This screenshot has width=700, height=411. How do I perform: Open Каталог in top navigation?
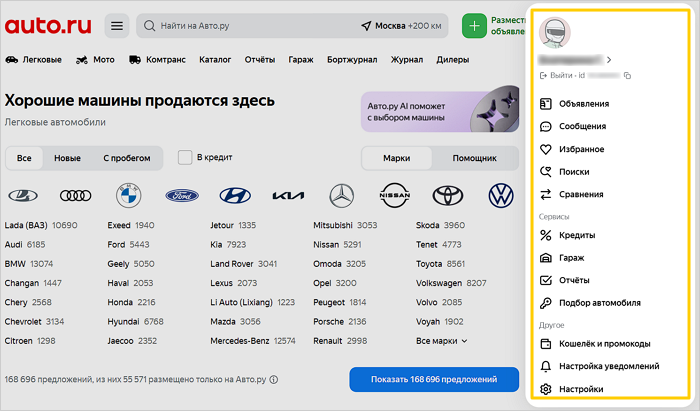tap(215, 60)
